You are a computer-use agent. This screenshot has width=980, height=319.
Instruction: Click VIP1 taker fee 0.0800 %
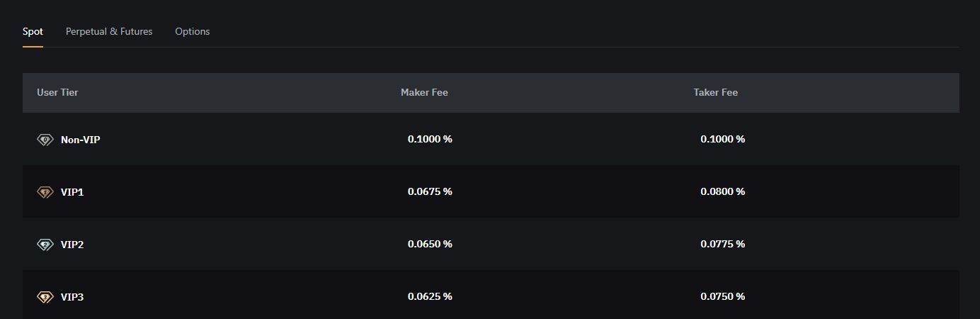pos(723,191)
